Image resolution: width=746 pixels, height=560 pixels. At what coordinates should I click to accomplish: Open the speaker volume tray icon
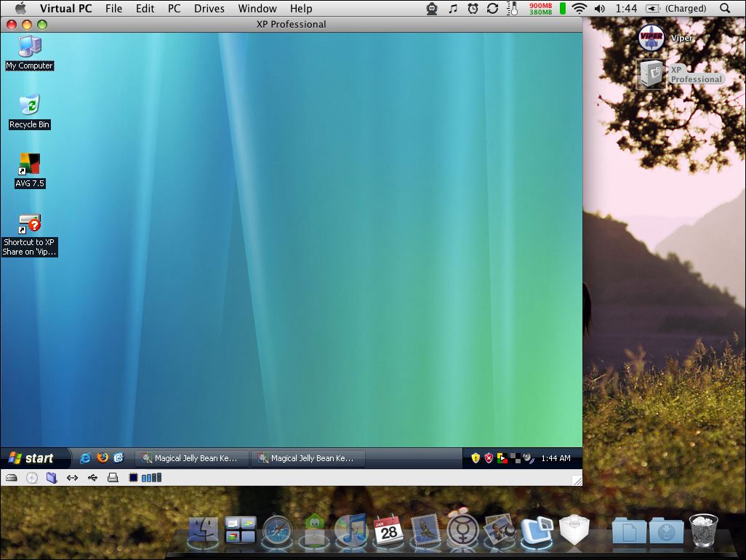pos(528,458)
